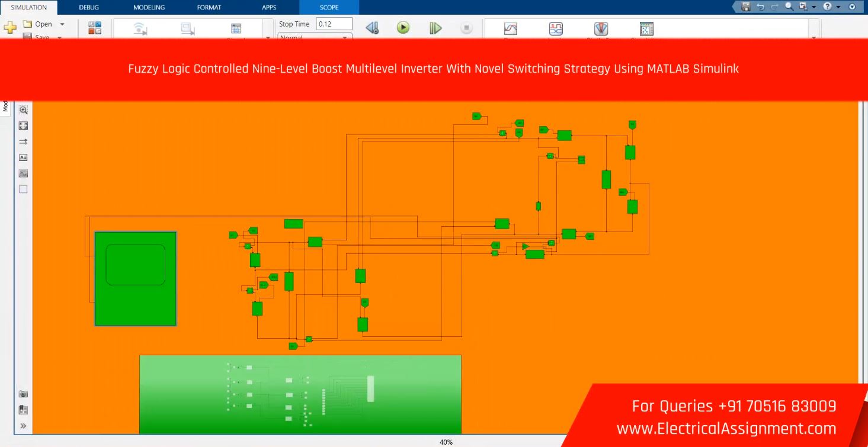Open the Data Inspector icon

click(x=510, y=28)
